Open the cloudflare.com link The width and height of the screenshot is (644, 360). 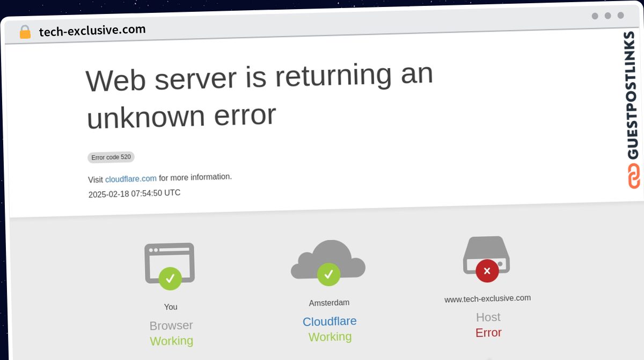point(131,178)
